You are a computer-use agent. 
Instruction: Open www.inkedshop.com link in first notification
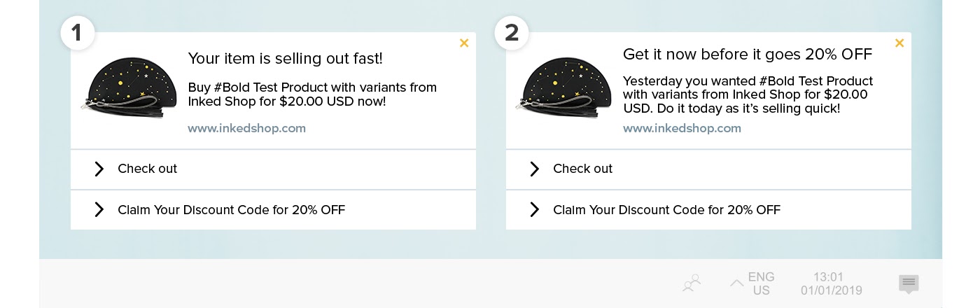tap(246, 128)
